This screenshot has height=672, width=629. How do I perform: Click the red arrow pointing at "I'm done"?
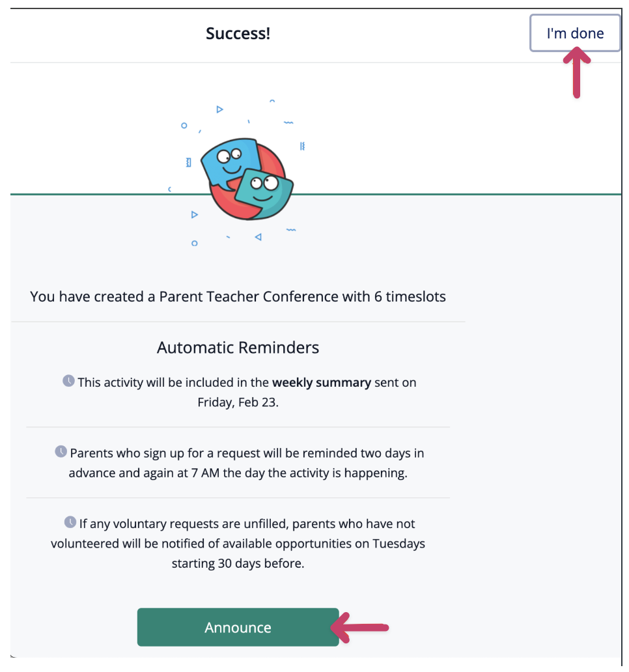(x=576, y=74)
